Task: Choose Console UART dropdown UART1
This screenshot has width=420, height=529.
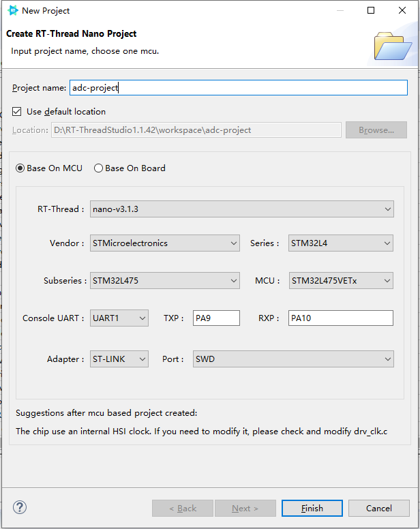Action: coord(119,318)
